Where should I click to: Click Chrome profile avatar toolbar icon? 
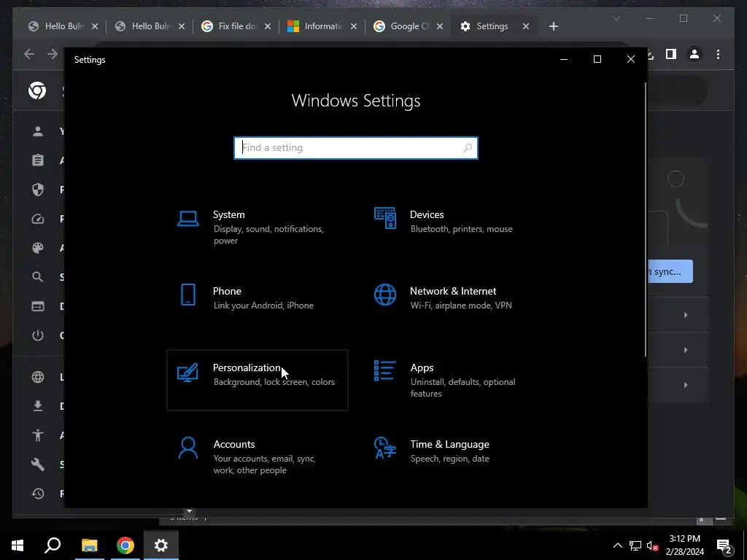[x=694, y=54]
